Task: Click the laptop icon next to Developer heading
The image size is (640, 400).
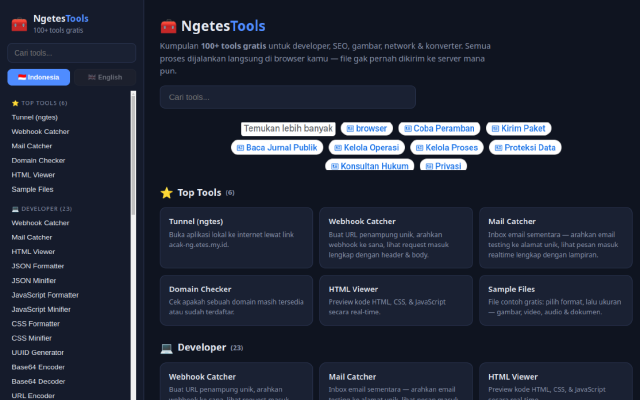Action: tap(167, 348)
